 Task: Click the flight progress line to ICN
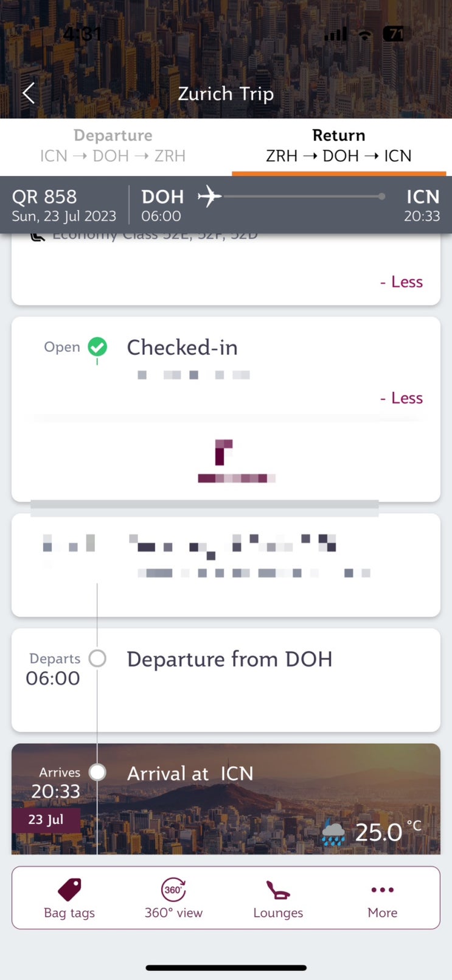pyautogui.click(x=302, y=197)
